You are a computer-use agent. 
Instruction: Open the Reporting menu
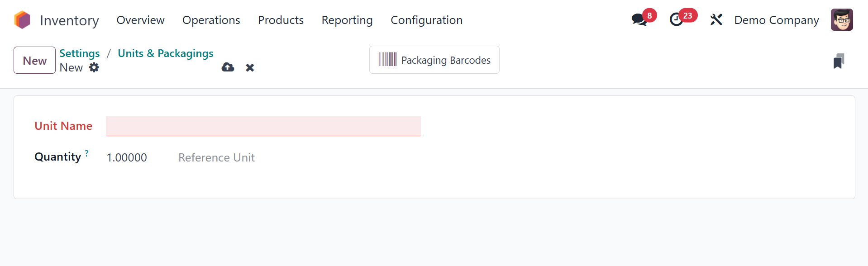[347, 20]
